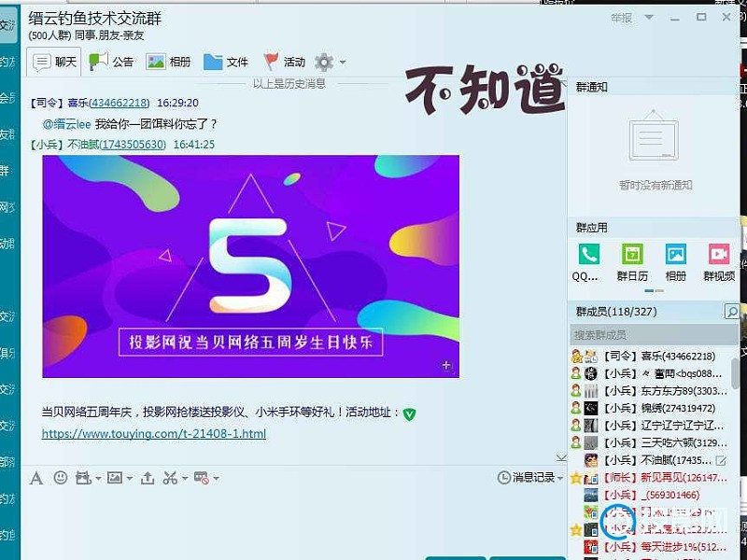Screen dimensions: 747x560
Task: Select member 喜乐(434662218) in member list
Action: coord(650,357)
